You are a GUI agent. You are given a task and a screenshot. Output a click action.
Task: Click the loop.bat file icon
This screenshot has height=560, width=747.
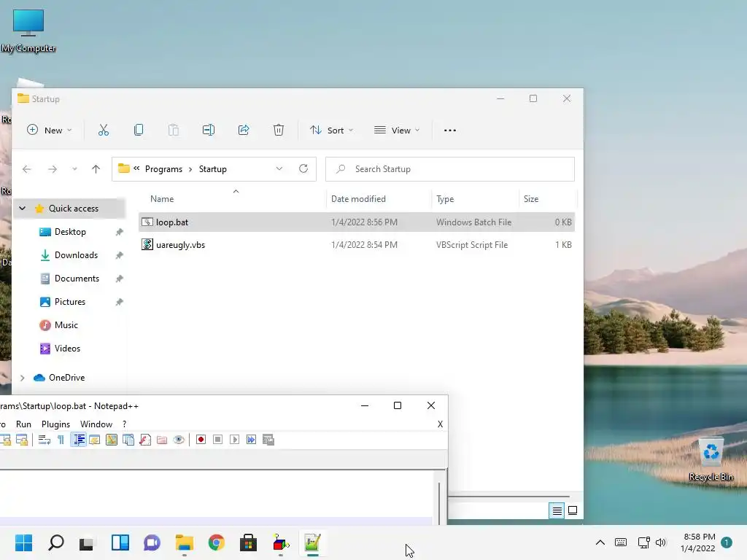pyautogui.click(x=147, y=222)
